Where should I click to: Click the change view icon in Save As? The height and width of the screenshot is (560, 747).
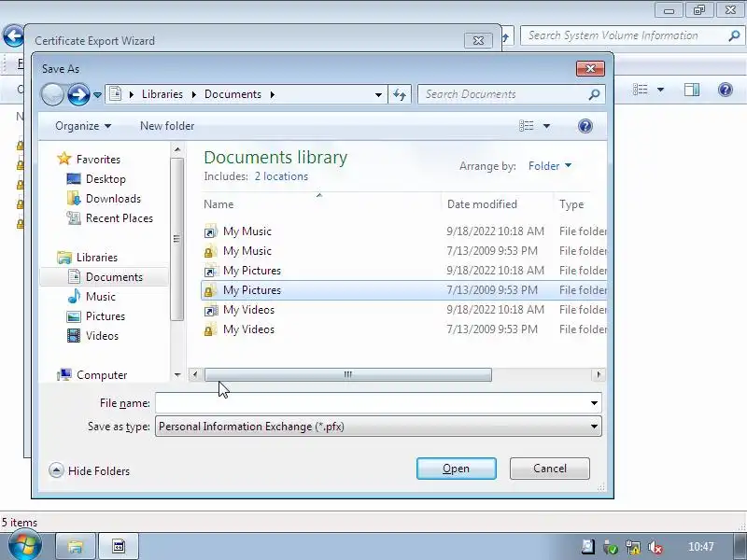pyautogui.click(x=526, y=126)
